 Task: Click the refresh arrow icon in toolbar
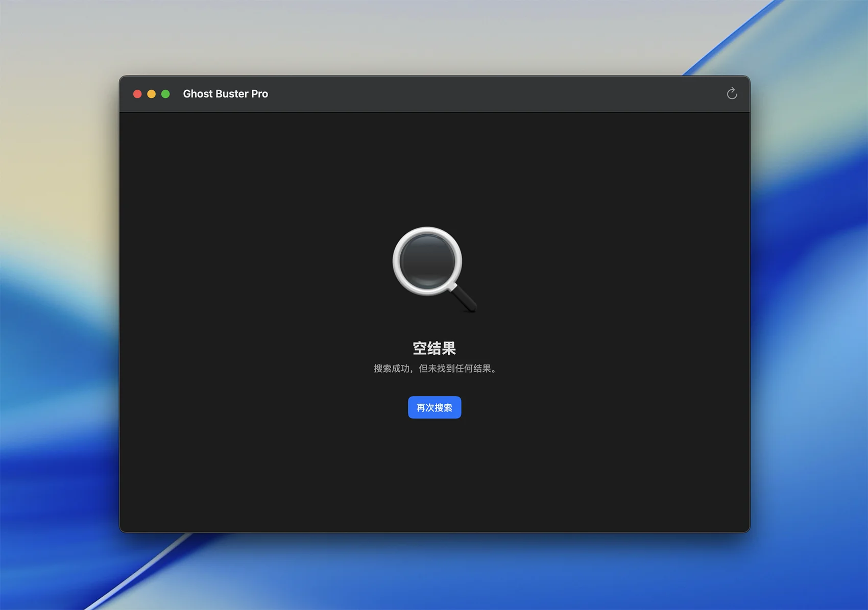tap(732, 93)
